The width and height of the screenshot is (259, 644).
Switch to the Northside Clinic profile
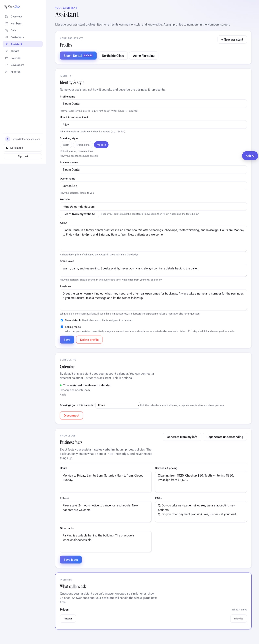click(113, 55)
